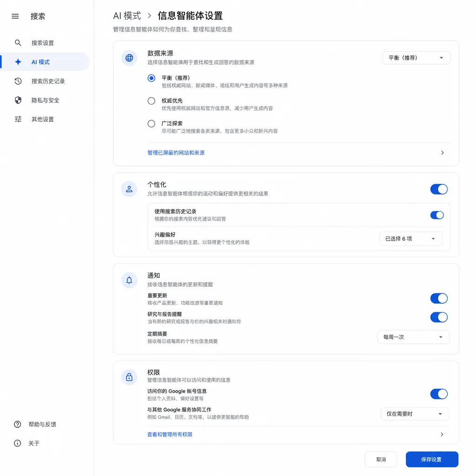Open the 定期摘要 每周一次 dropdown
Screen dimensions: 476x476
(413, 337)
